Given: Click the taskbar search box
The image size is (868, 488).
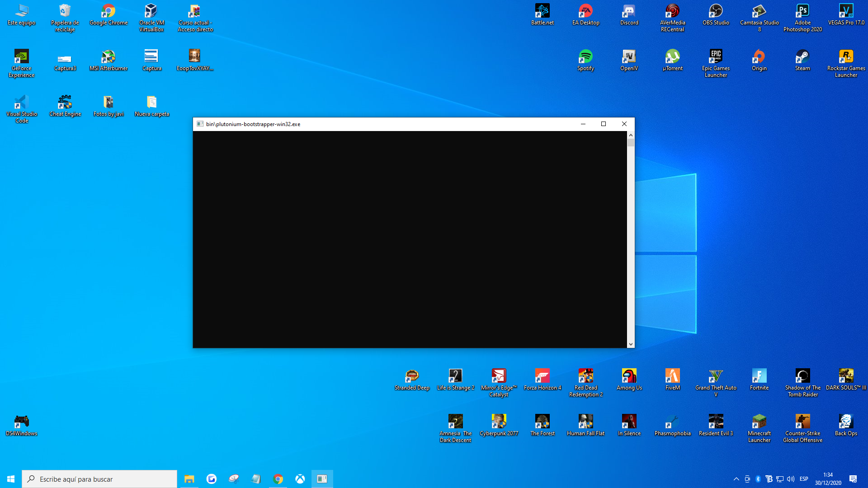Looking at the screenshot, I should tap(99, 479).
